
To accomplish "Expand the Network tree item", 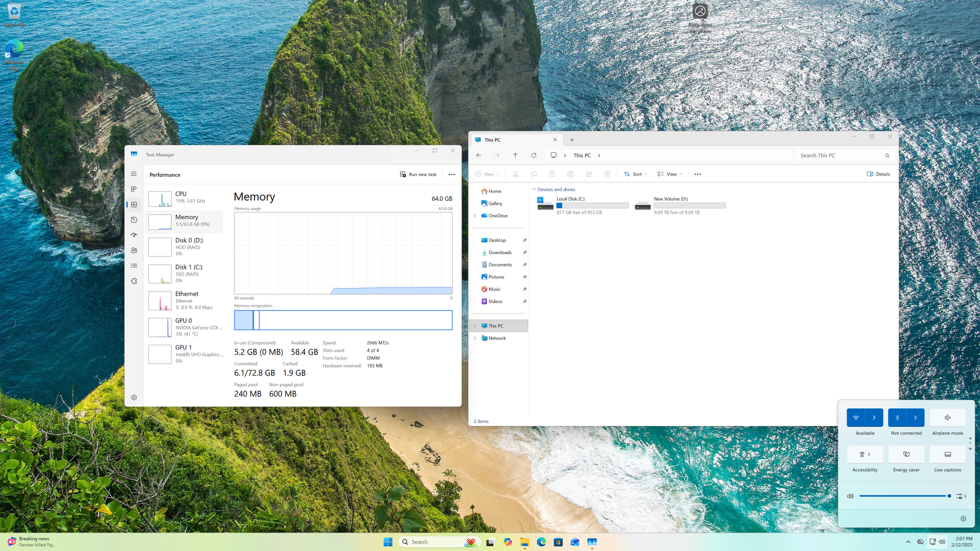I will 475,338.
